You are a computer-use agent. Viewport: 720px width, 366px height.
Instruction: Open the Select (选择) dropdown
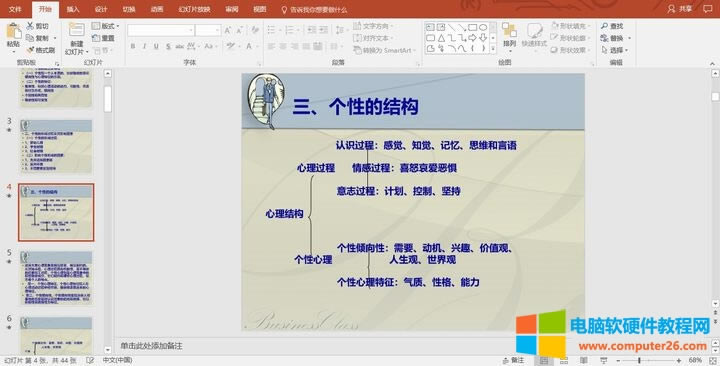(x=615, y=50)
